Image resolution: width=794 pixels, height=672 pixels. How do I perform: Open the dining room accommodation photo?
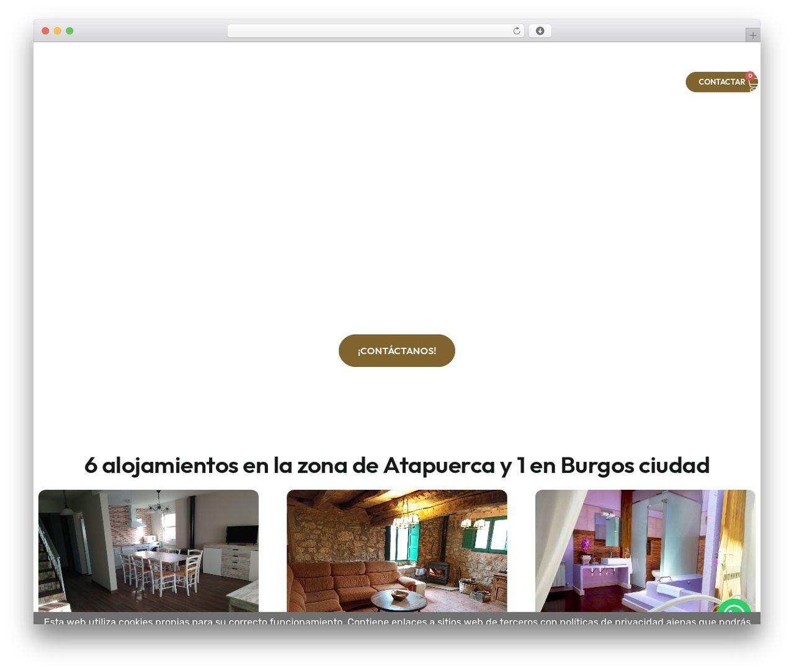(x=149, y=551)
